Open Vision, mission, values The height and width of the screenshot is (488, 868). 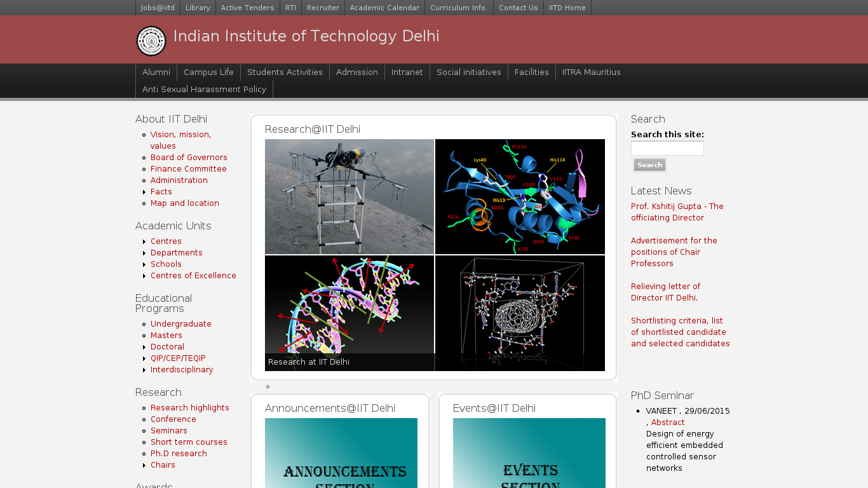click(180, 140)
